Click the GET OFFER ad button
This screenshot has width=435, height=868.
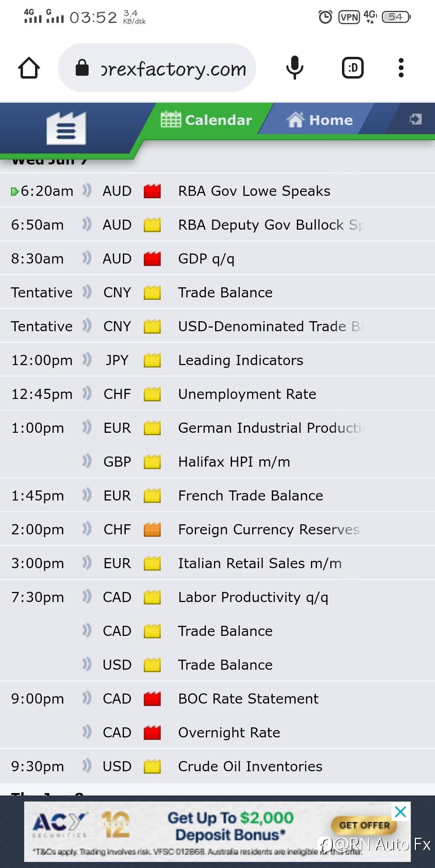click(364, 825)
